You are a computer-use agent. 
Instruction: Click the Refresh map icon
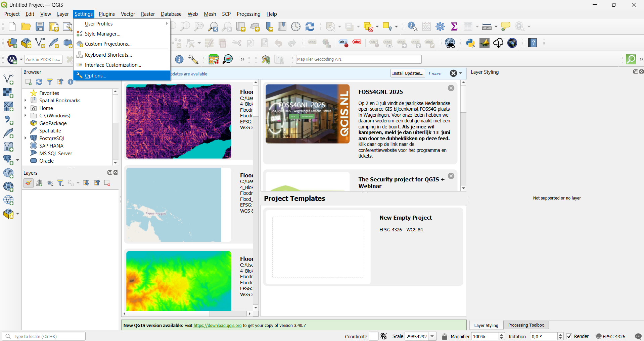tap(310, 26)
